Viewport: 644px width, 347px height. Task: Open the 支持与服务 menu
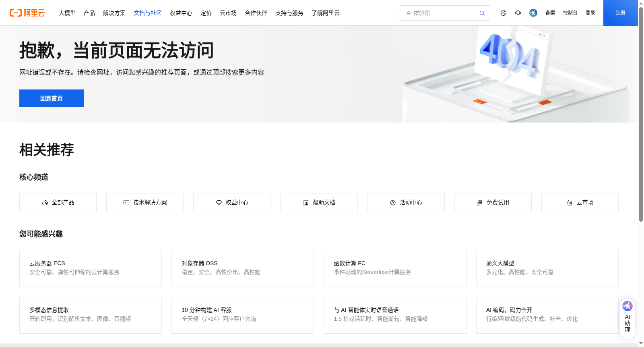tap(289, 13)
